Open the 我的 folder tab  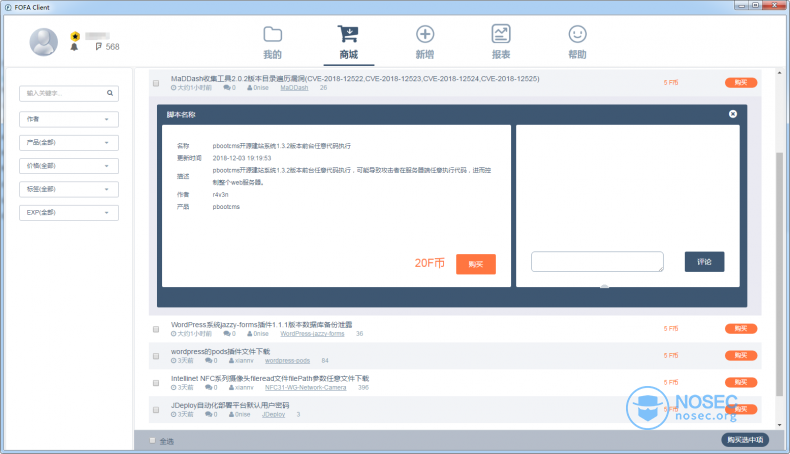coord(273,43)
